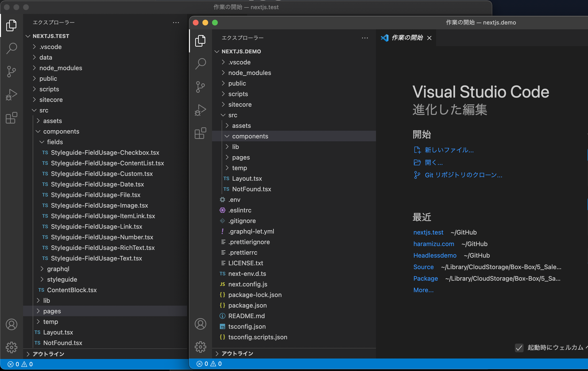Viewport: 588px width, 371px height.
Task: Click the Git clone branch icon
Action: [x=417, y=175]
